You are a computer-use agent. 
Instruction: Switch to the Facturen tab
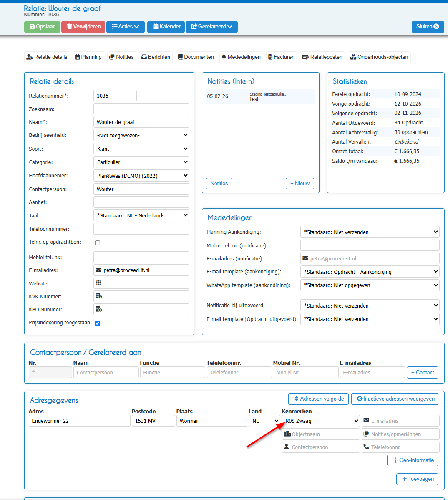click(281, 57)
